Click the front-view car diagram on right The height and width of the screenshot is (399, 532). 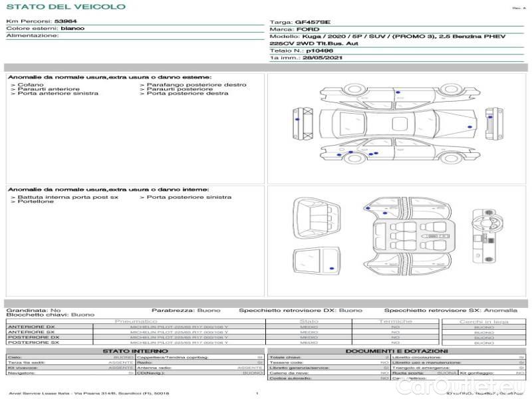pyautogui.click(x=494, y=123)
